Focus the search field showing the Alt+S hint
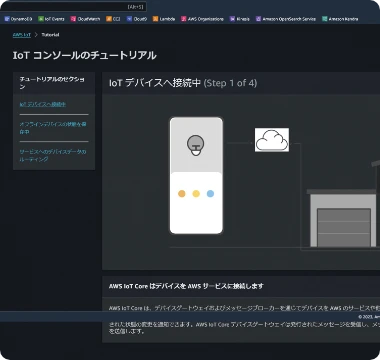380x360 pixels. coord(73,7)
